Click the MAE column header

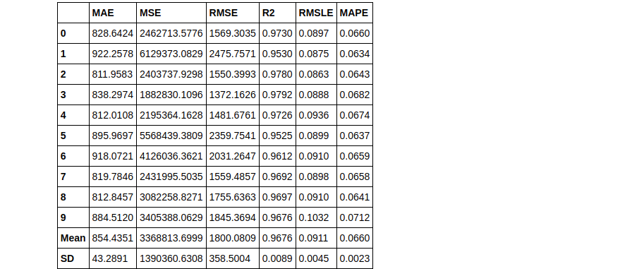(103, 13)
